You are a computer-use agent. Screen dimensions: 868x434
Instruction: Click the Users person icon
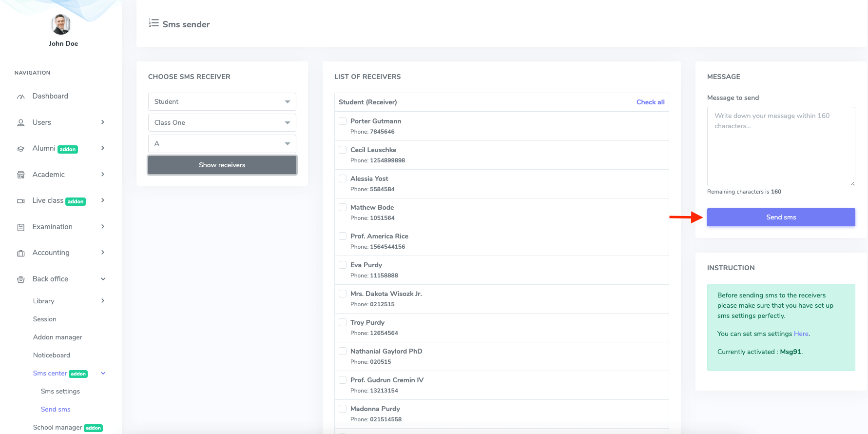pyautogui.click(x=21, y=123)
